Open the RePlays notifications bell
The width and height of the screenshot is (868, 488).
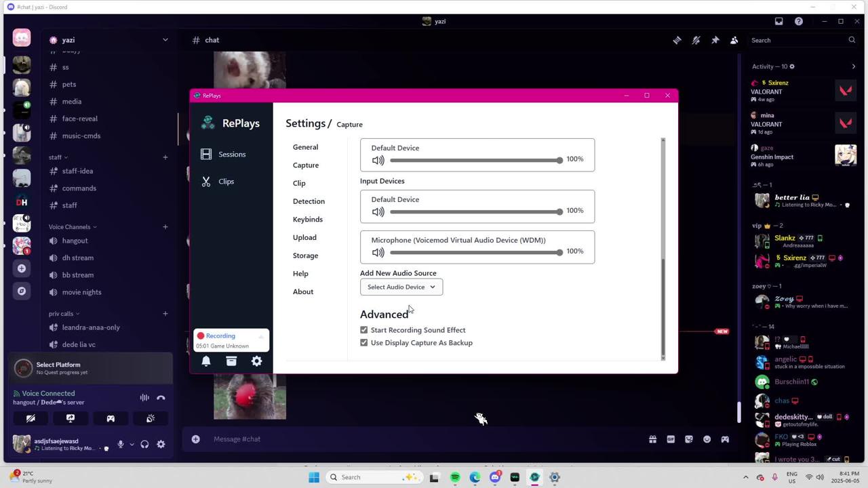click(x=206, y=361)
